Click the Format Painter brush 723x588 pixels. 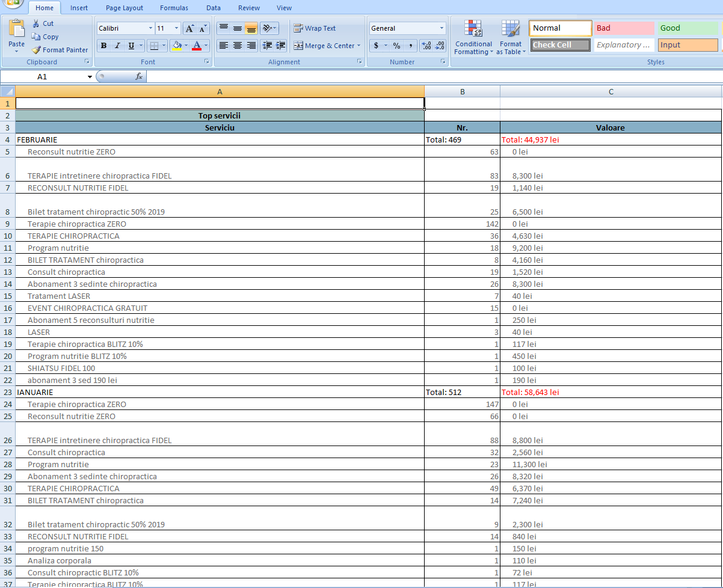tap(37, 50)
